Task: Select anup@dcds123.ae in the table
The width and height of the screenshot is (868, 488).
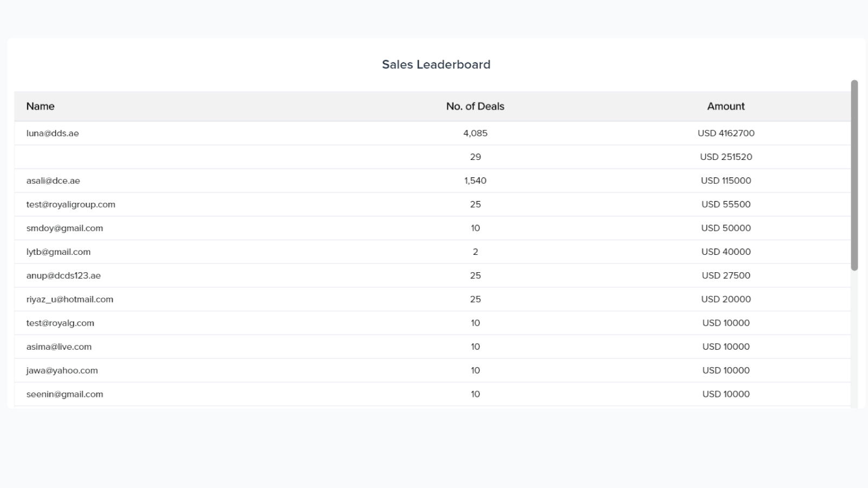Action: coord(63,275)
